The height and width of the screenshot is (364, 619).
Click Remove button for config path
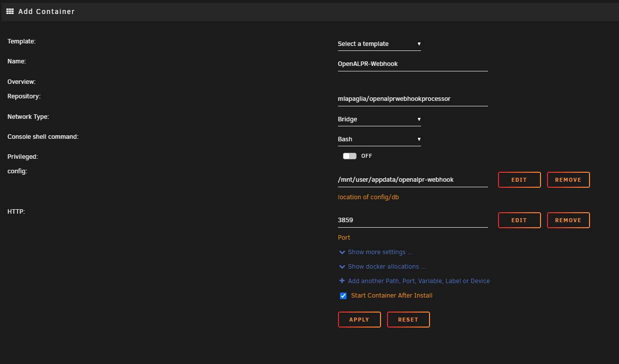568,180
